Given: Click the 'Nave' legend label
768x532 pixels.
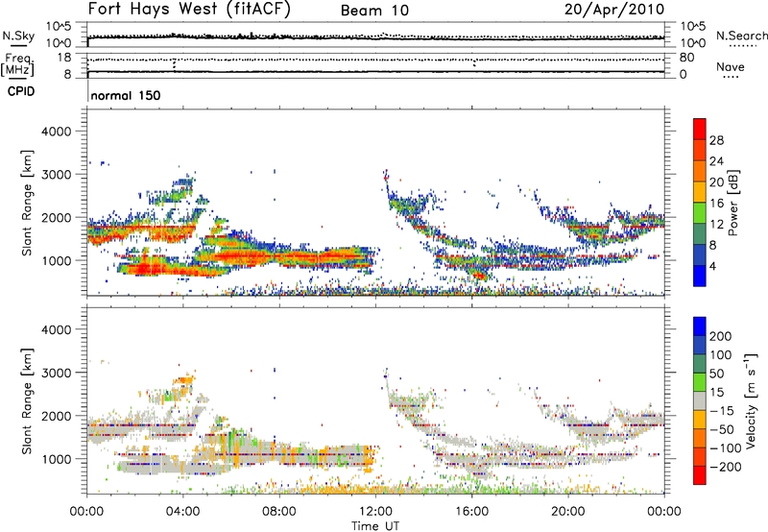Looking at the screenshot, I should 731,66.
